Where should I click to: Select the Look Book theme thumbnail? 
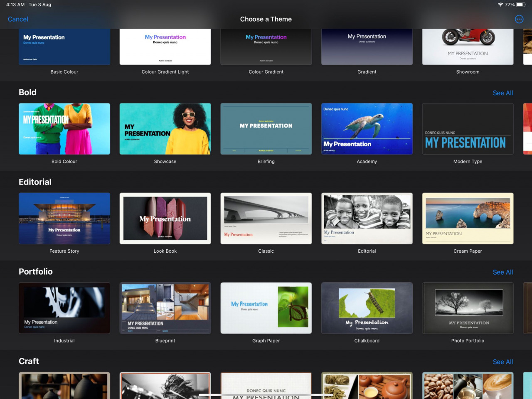coord(165,218)
